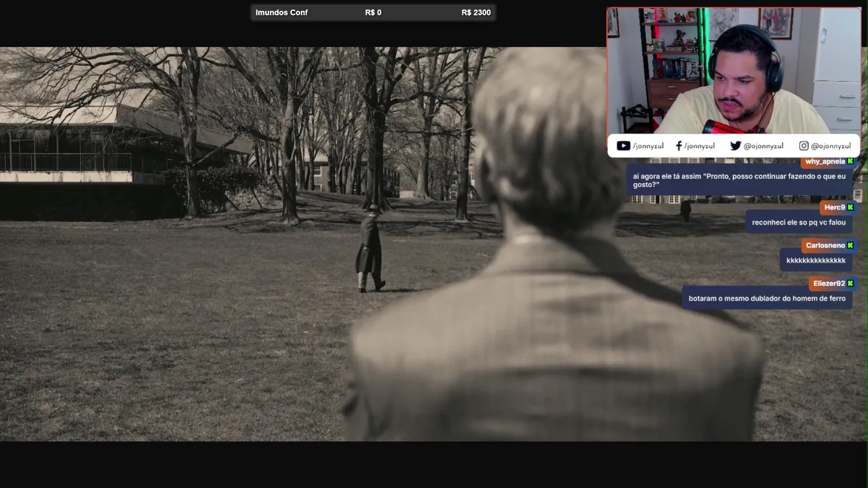Click the message starting "ai agora ele tá assim"

739,180
